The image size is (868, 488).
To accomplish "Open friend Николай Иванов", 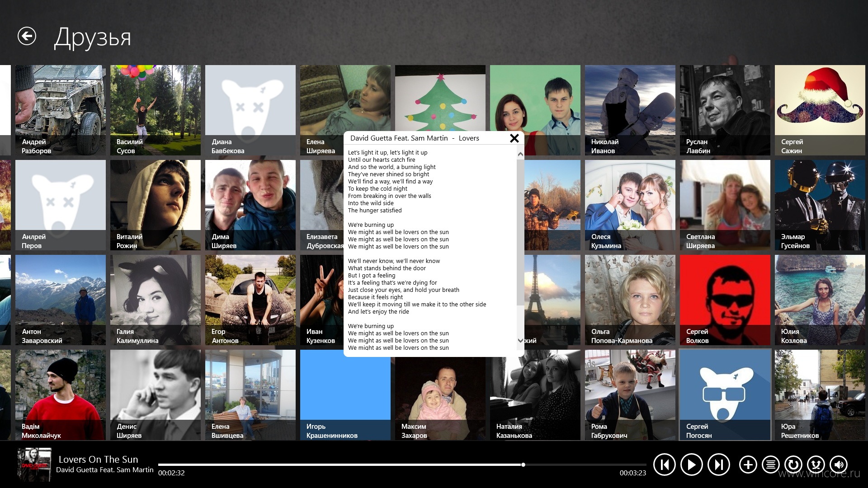I will (630, 110).
